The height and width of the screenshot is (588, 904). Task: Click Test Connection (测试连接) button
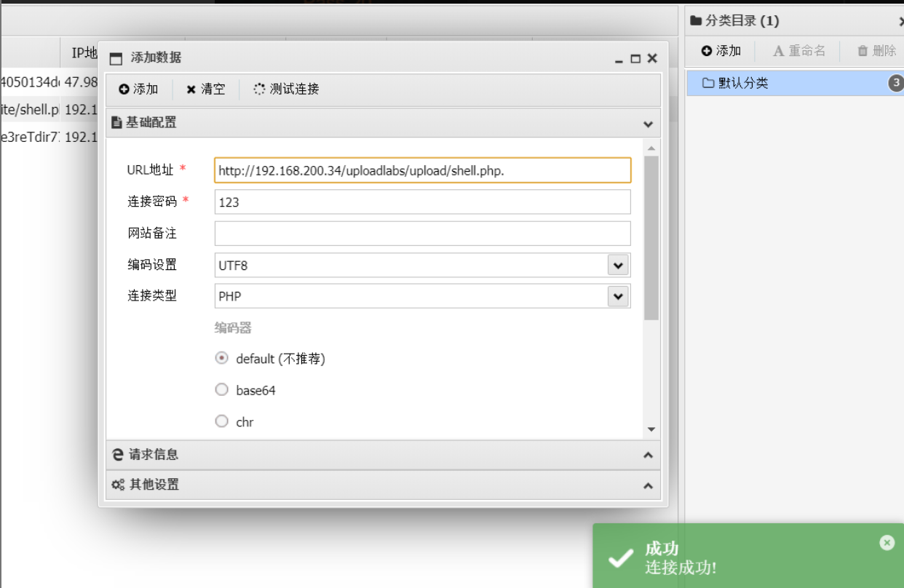(286, 90)
